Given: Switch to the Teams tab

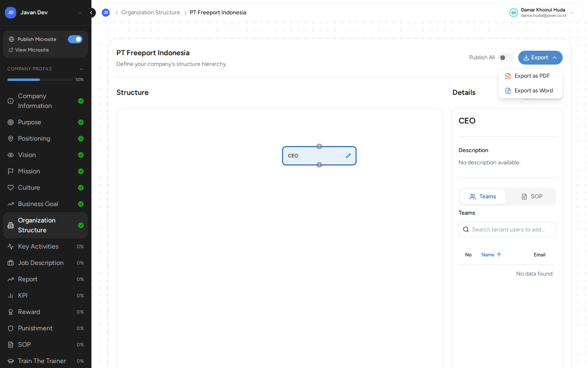Looking at the screenshot, I should coord(483,197).
